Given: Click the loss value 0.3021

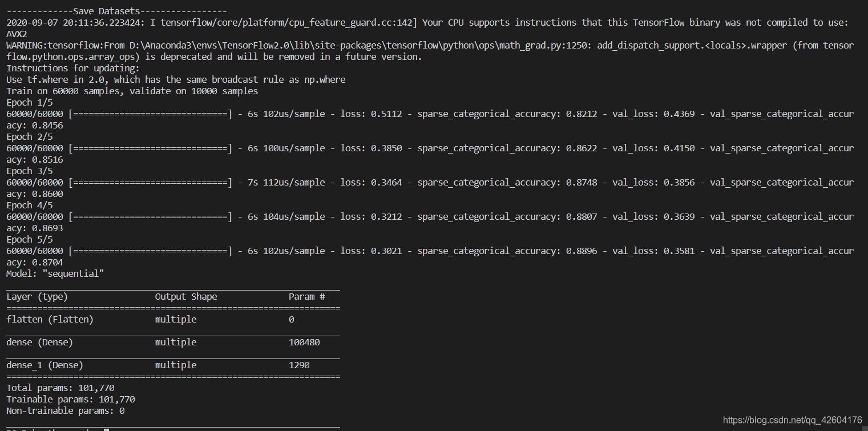Looking at the screenshot, I should point(386,251).
